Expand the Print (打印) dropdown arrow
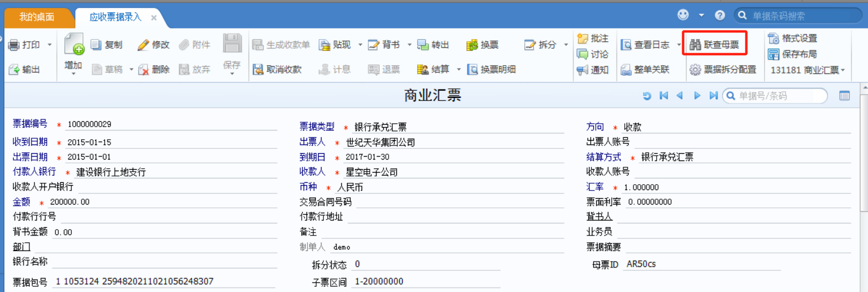Image resolution: width=868 pixels, height=292 pixels. [49, 45]
